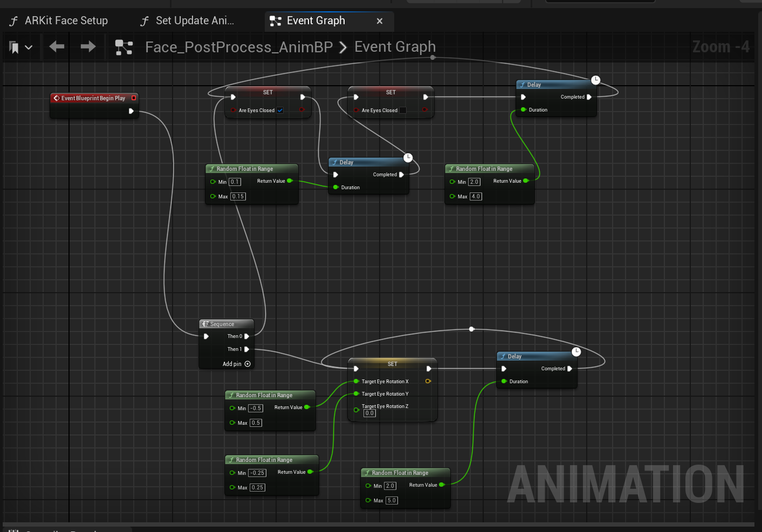Screen dimensions: 762x532
Task: Close the Event Graph tab
Action: [380, 21]
